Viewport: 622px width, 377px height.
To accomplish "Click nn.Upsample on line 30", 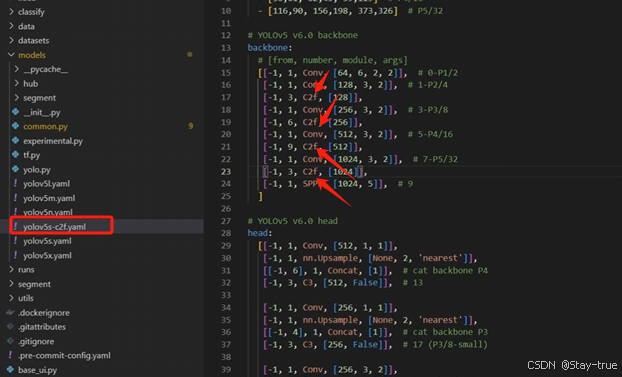I will [330, 258].
